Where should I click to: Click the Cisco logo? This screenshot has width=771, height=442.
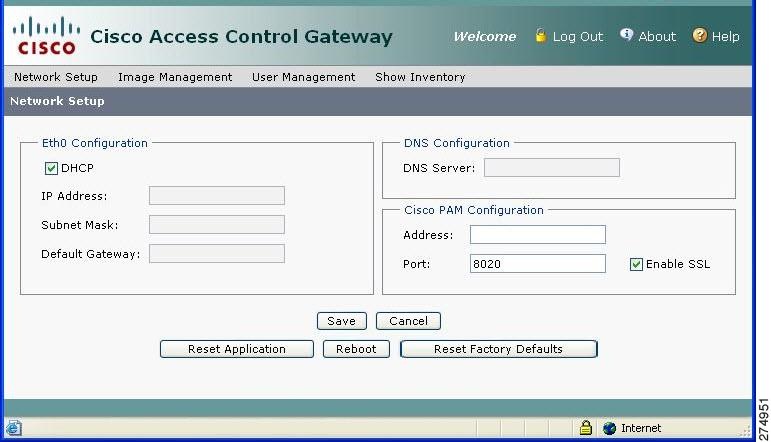click(46, 35)
